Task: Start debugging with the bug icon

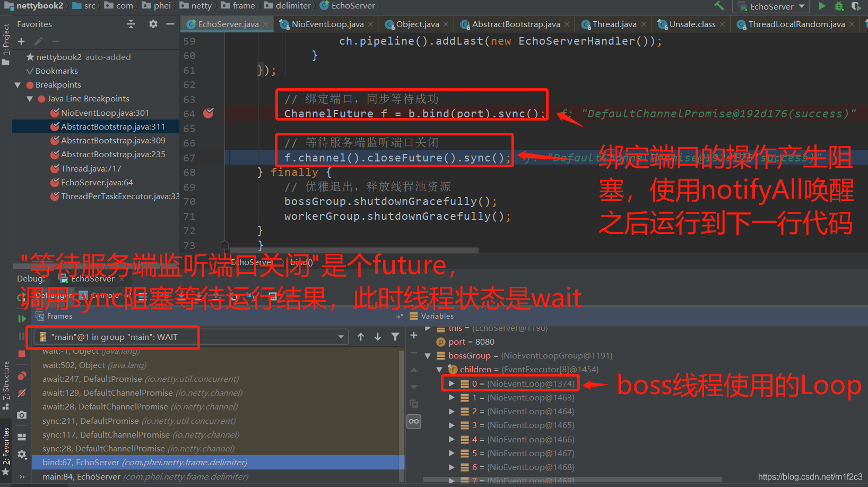Action: coord(838,6)
